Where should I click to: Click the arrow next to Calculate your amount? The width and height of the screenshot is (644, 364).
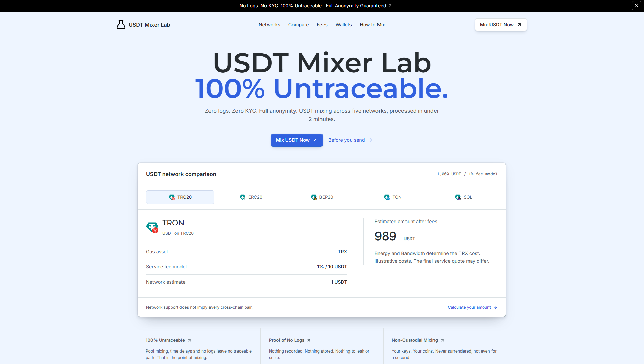[x=495, y=307]
